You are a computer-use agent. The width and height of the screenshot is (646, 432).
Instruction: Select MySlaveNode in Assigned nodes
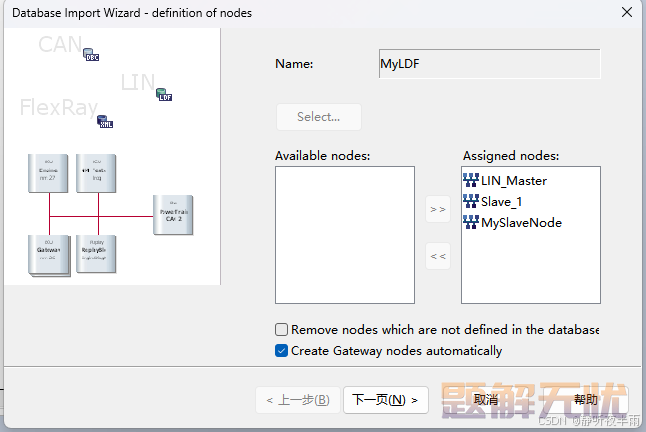513,222
